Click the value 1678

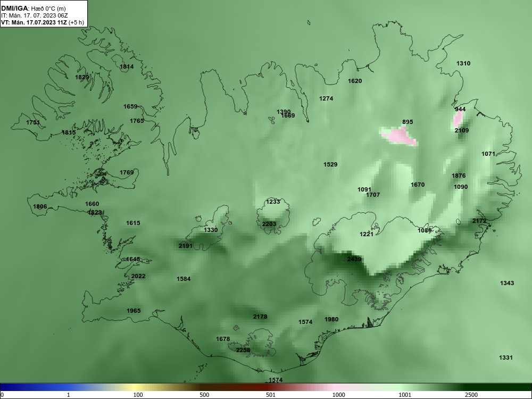223,338
